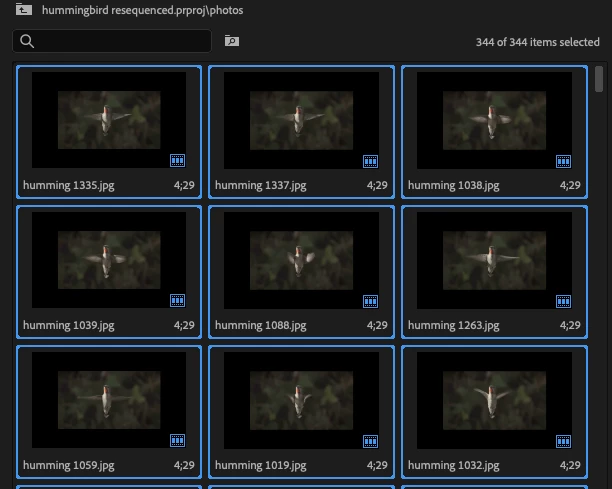Screen dimensions: 612x489
Task: Click the 4;29 duration of humming 1088.jpg
Action: pos(377,325)
